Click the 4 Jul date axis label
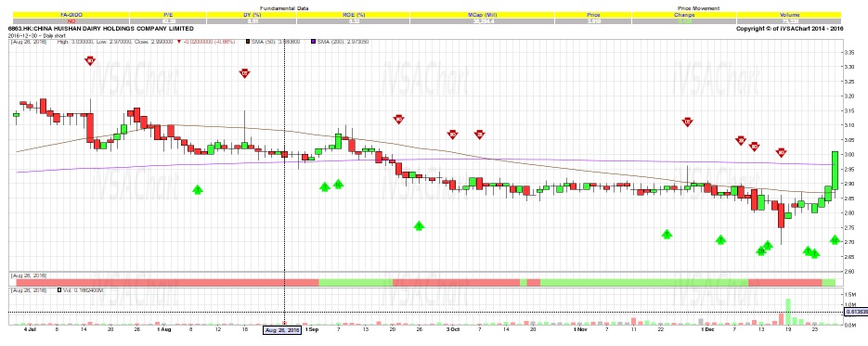The image size is (868, 346). pyautogui.click(x=30, y=330)
